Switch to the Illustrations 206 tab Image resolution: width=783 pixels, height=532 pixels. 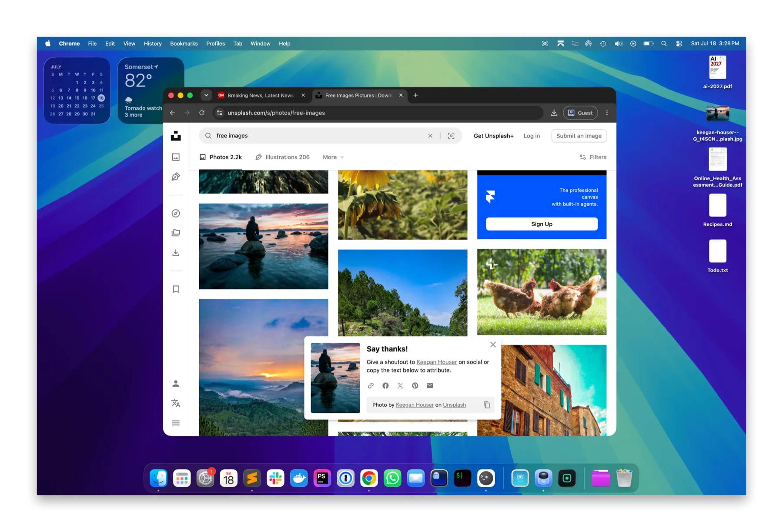point(282,157)
